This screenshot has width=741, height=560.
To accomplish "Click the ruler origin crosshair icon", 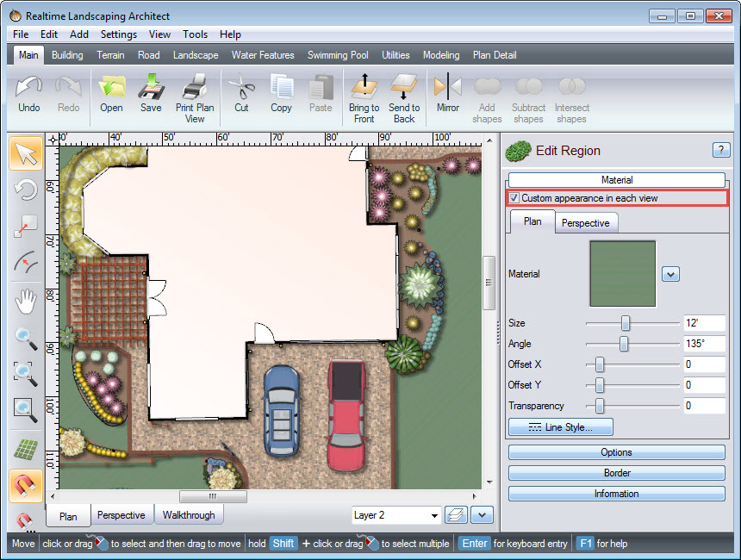I will click(53, 140).
